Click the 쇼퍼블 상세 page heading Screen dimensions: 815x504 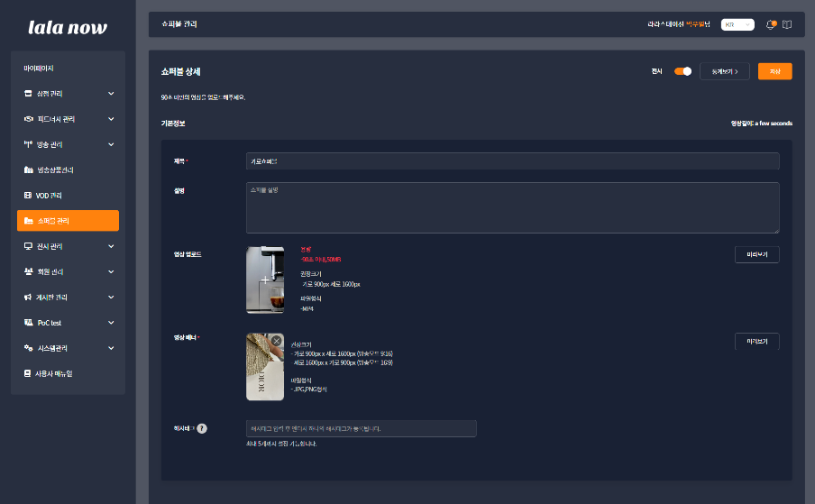pos(181,72)
